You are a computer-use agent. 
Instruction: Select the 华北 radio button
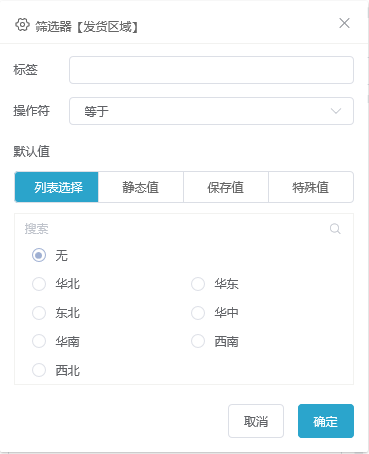click(x=39, y=284)
